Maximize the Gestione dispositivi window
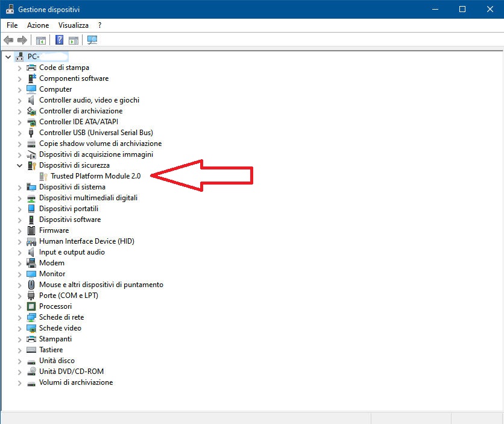 coord(462,9)
